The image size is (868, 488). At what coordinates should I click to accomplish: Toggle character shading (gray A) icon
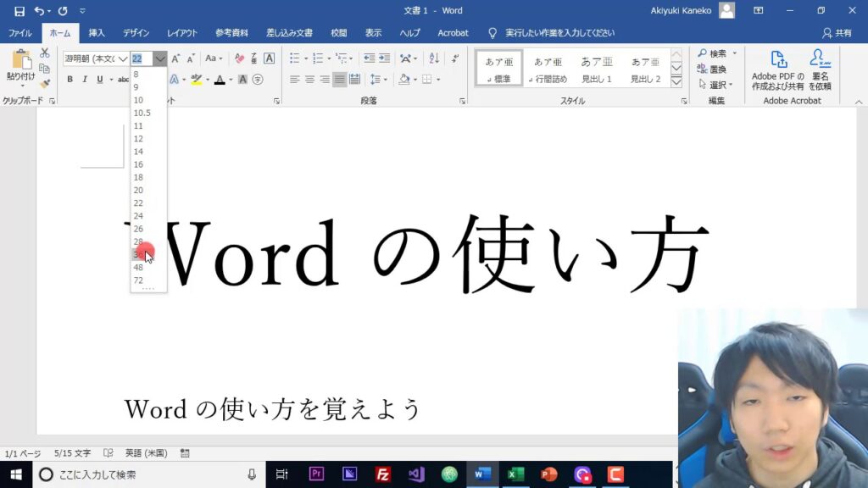point(242,80)
